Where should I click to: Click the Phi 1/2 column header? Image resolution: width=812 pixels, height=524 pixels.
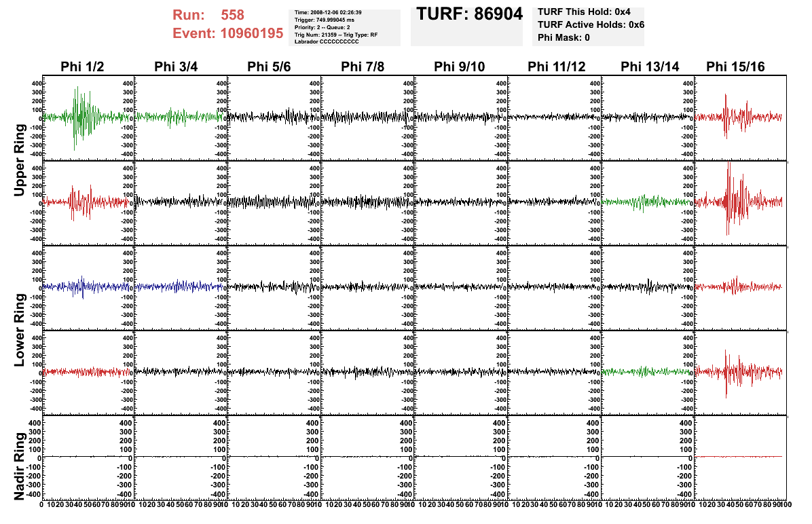[82, 67]
